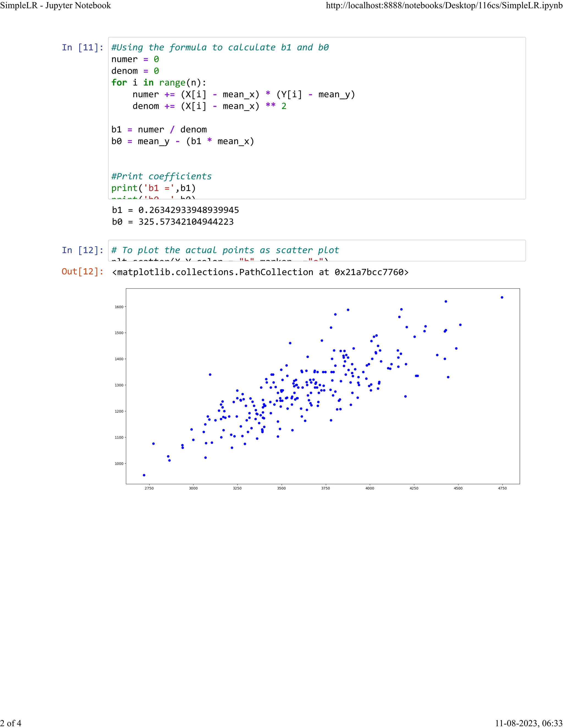Click the y-axis tick label 1400
Viewport: 563px width, 728px height.
119,359
